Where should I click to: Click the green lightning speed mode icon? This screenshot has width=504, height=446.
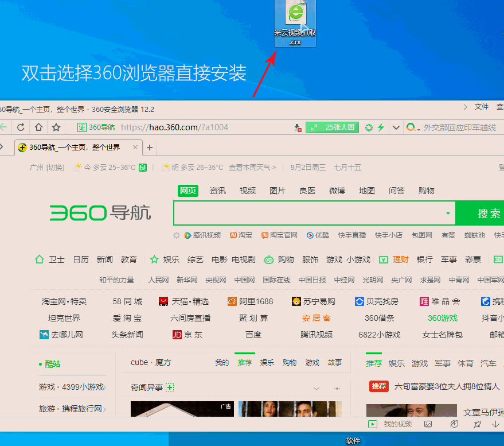point(381,128)
